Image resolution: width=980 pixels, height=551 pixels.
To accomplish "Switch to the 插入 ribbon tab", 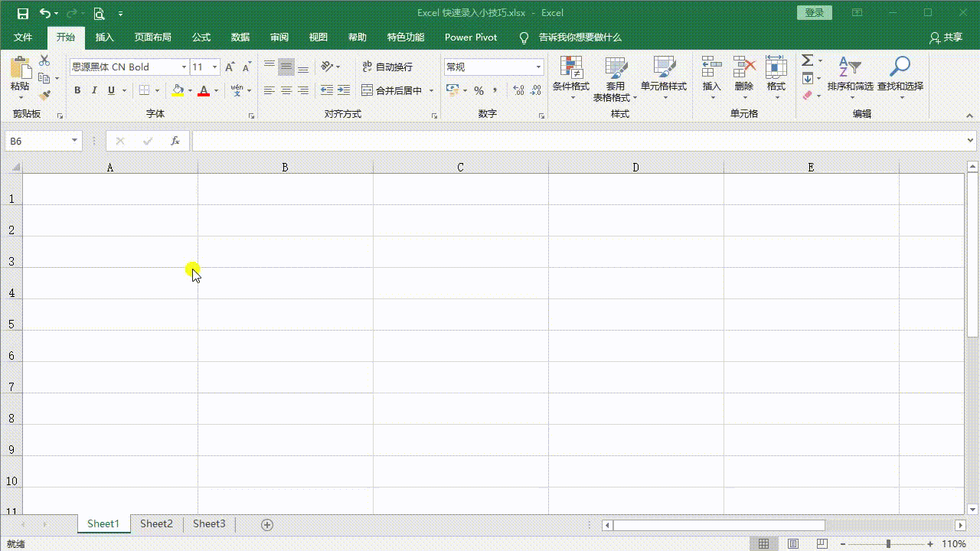I will pyautogui.click(x=104, y=37).
